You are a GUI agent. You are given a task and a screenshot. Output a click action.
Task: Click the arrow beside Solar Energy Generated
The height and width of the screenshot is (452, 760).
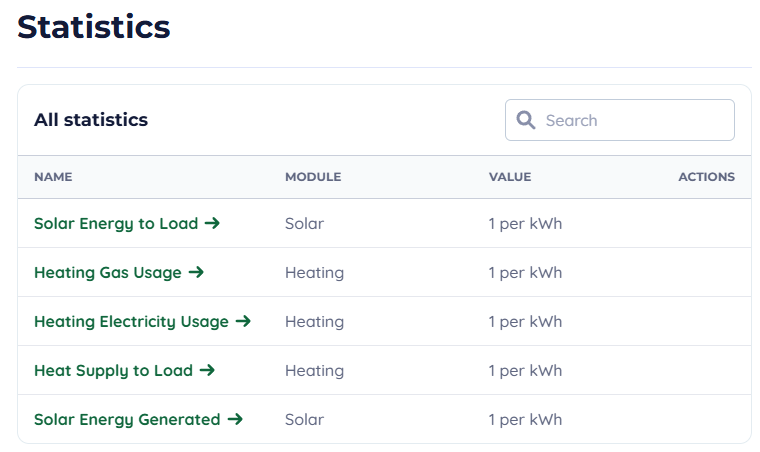pyautogui.click(x=235, y=419)
